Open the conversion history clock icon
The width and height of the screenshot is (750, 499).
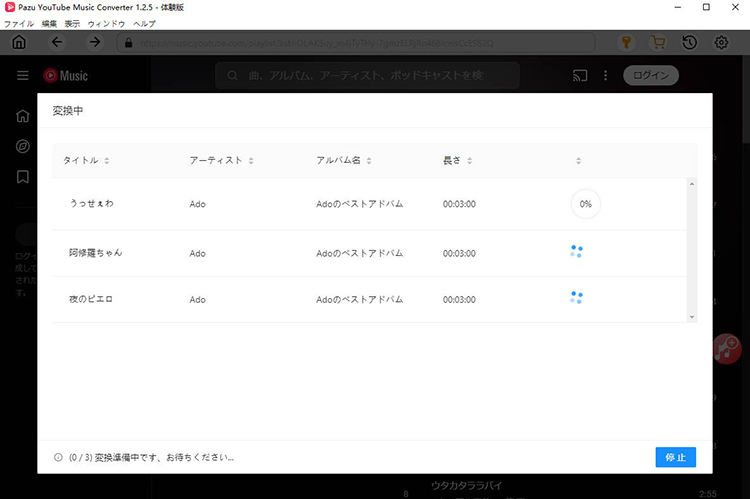coord(689,43)
